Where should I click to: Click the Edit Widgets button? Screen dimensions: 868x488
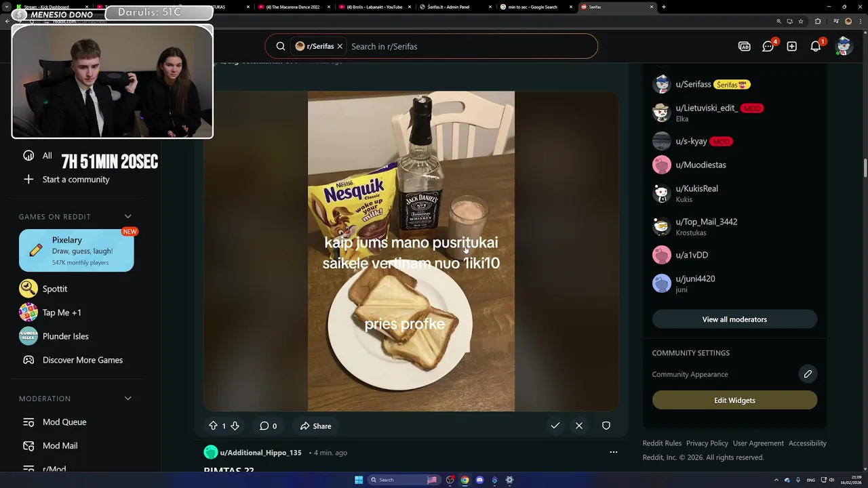[x=734, y=401]
